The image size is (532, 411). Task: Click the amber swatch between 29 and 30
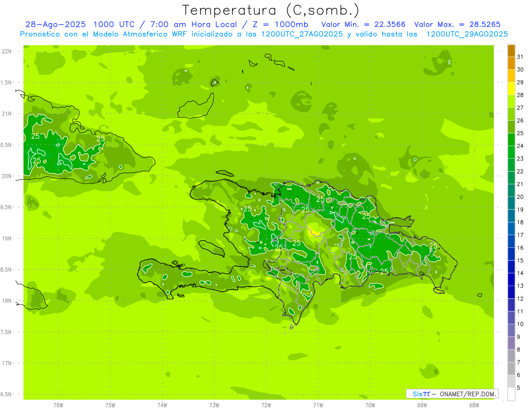pyautogui.click(x=511, y=76)
